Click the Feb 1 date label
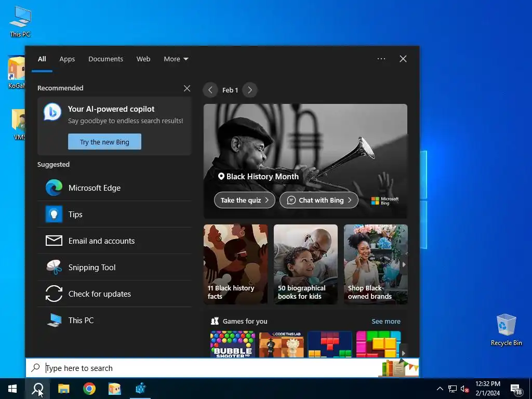 point(230,90)
